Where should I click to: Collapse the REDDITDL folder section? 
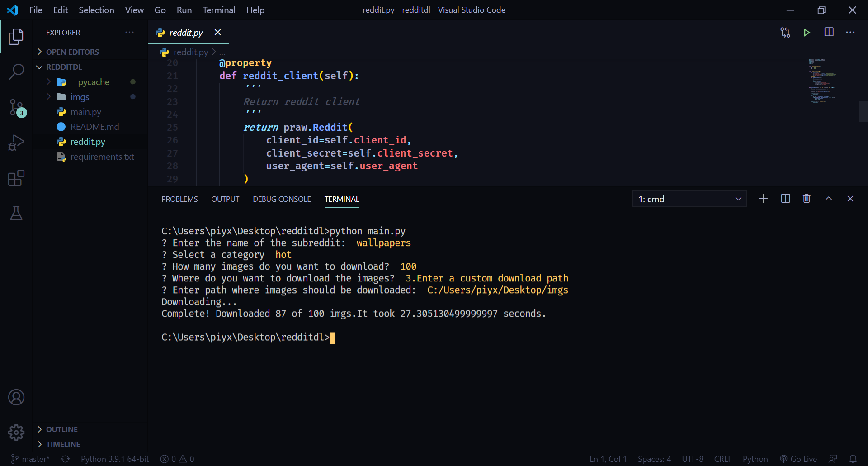coord(90,67)
